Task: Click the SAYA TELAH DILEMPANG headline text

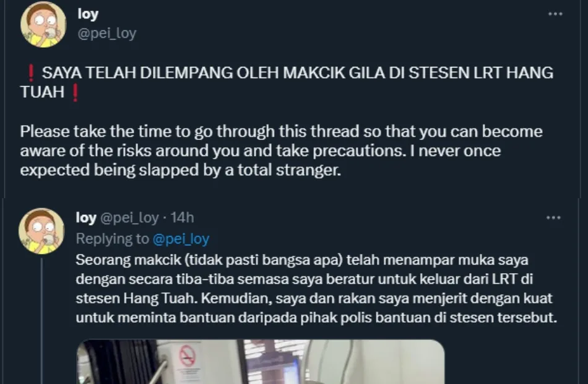Action: pos(287,82)
